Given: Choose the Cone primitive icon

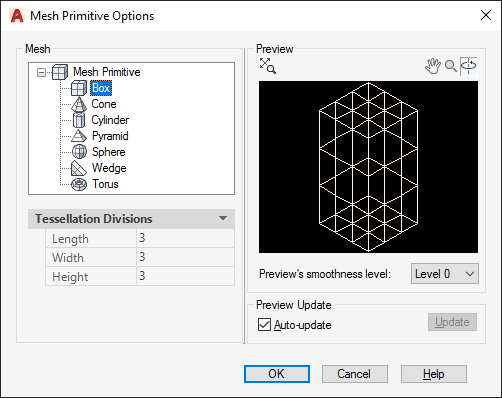Looking at the screenshot, I should tap(79, 104).
